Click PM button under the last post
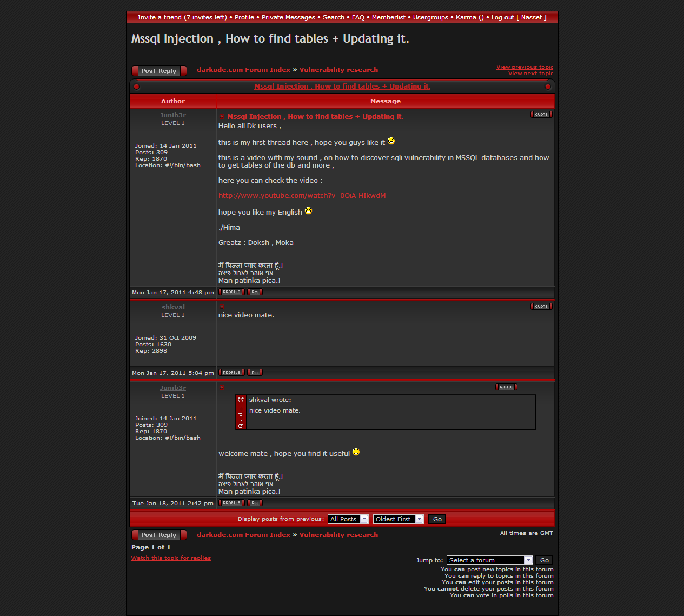The width and height of the screenshot is (684, 616). (x=255, y=503)
